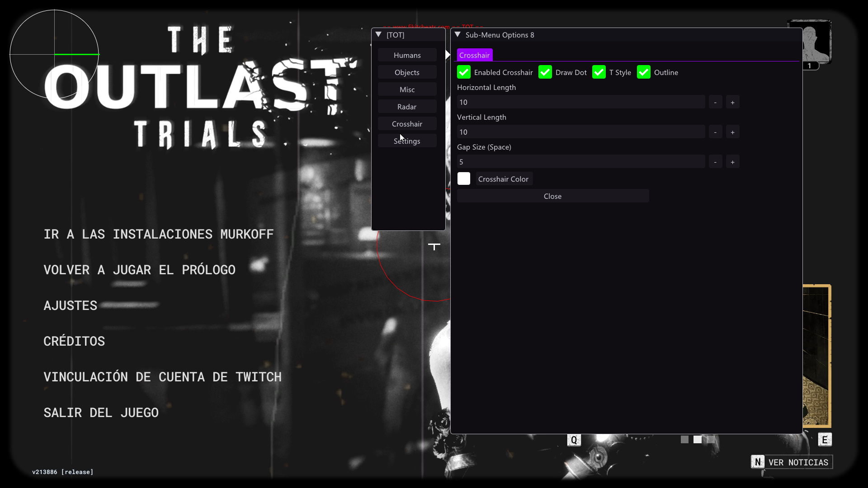Open the Settings menu entry
Viewport: 868px width, 488px height.
(x=407, y=141)
